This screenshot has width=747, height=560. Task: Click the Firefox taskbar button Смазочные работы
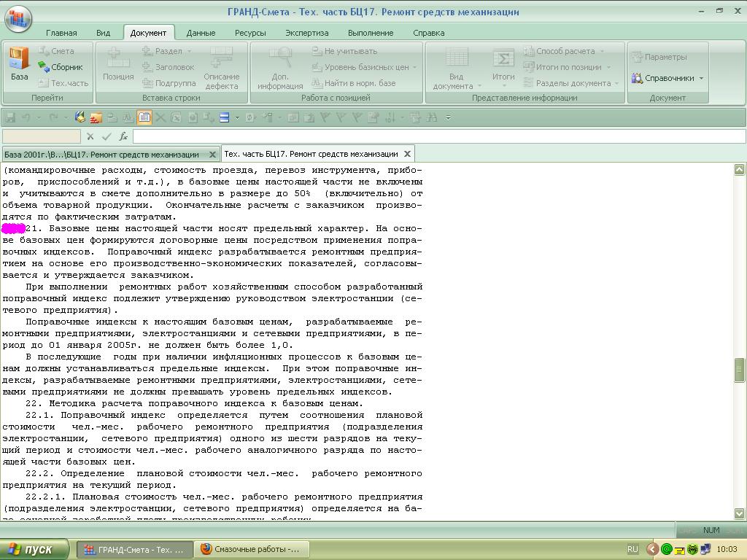click(252, 549)
